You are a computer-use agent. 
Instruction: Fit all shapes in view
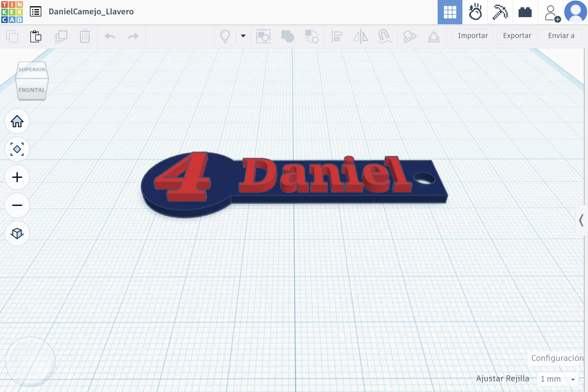tap(17, 149)
